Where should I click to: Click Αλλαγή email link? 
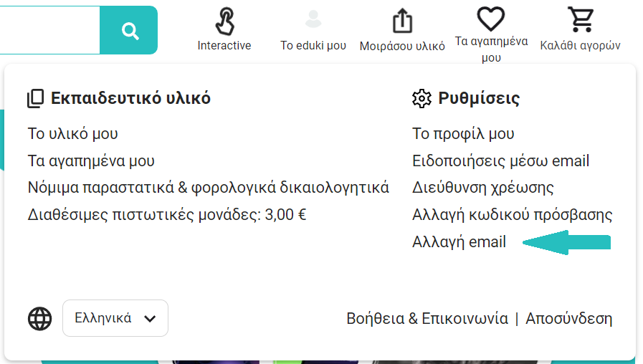click(x=459, y=242)
